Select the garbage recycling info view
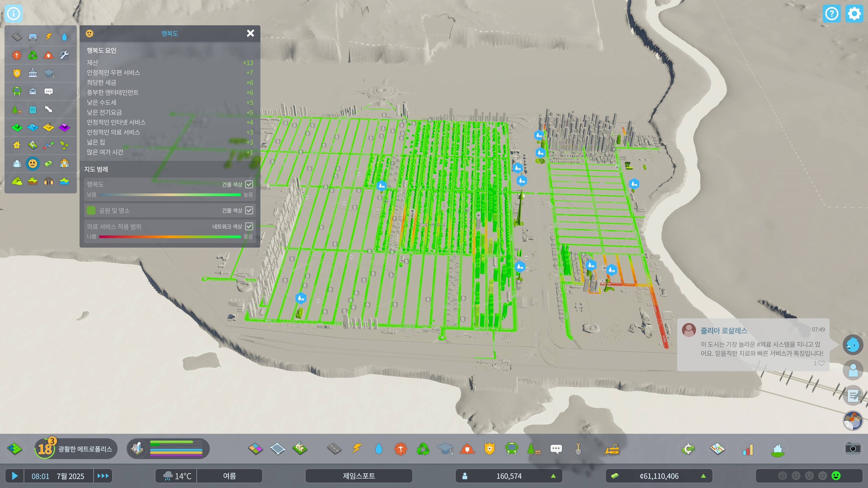 click(33, 55)
